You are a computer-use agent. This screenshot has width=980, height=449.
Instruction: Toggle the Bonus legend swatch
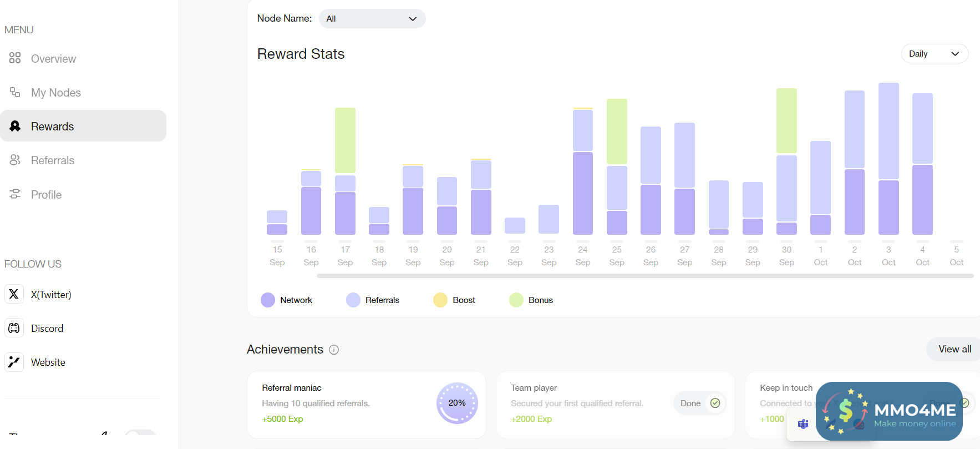click(516, 300)
